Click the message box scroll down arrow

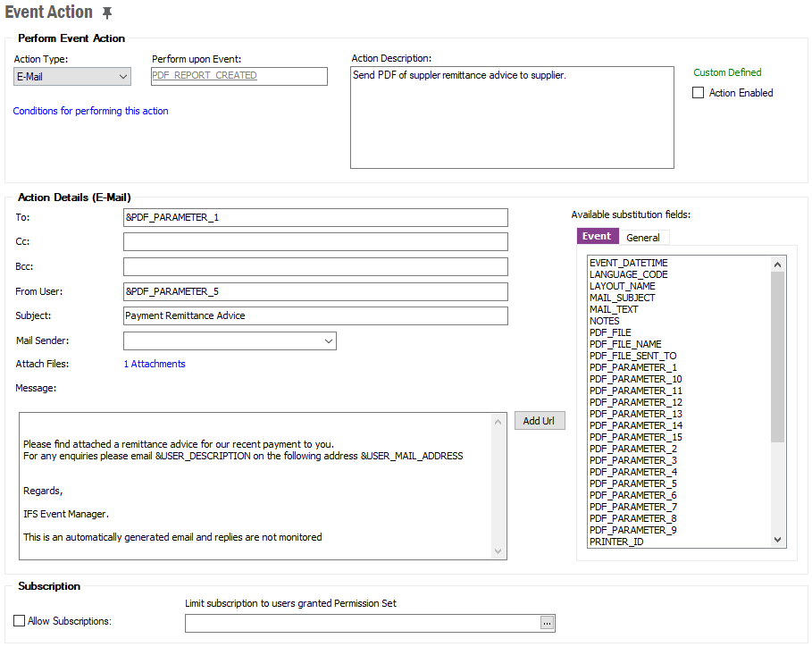(498, 551)
